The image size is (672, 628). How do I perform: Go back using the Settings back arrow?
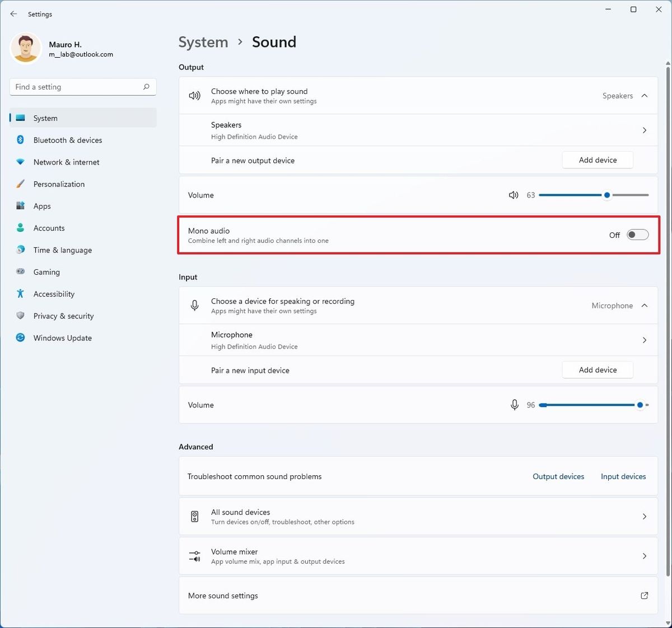(x=13, y=14)
